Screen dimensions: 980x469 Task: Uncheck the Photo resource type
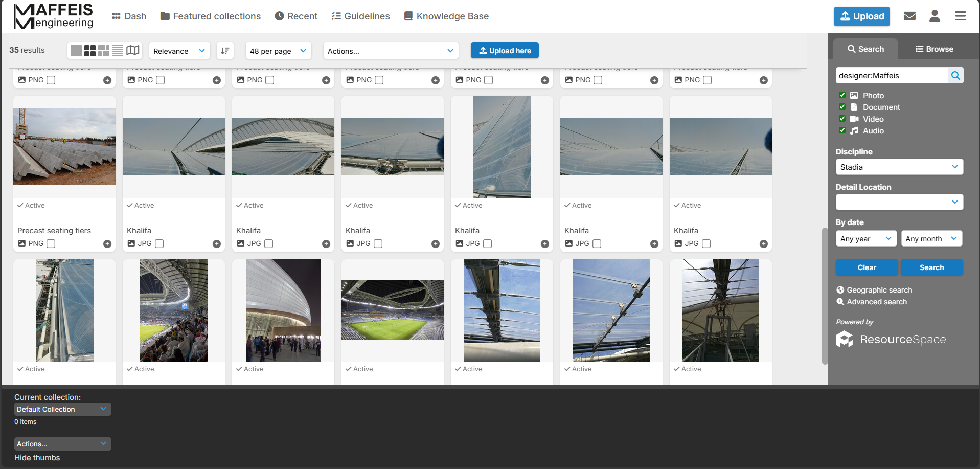(x=842, y=95)
